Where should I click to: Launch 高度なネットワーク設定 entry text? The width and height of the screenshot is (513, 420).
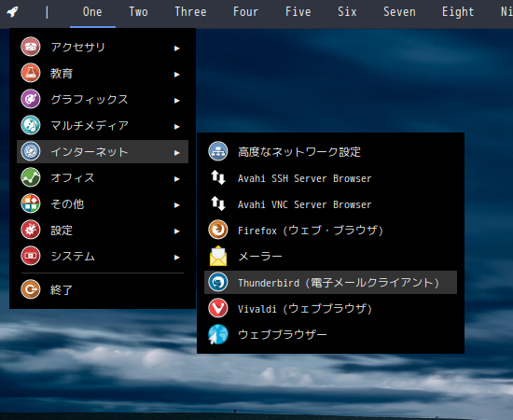pyautogui.click(x=299, y=151)
